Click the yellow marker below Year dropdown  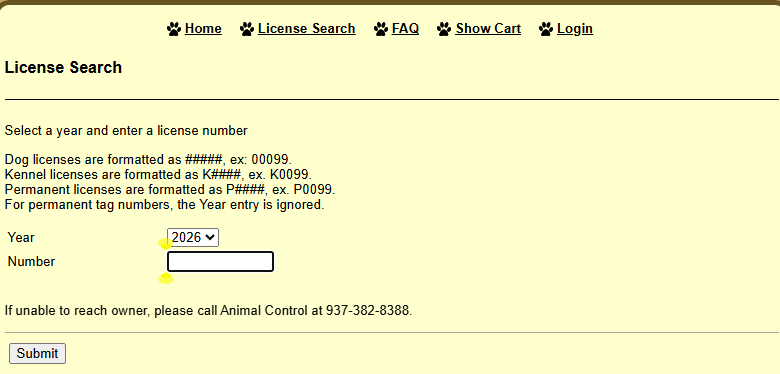tap(166, 244)
